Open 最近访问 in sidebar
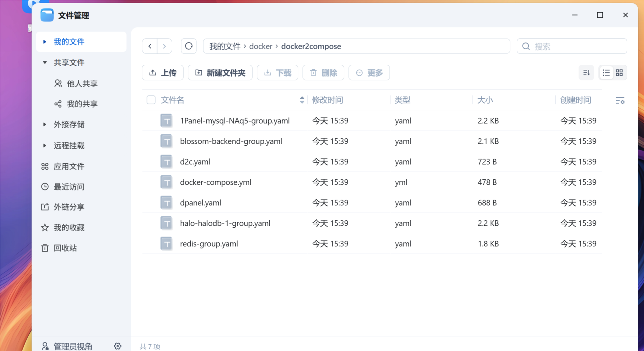Screen dimensions: 644x351 pyautogui.click(x=69, y=187)
